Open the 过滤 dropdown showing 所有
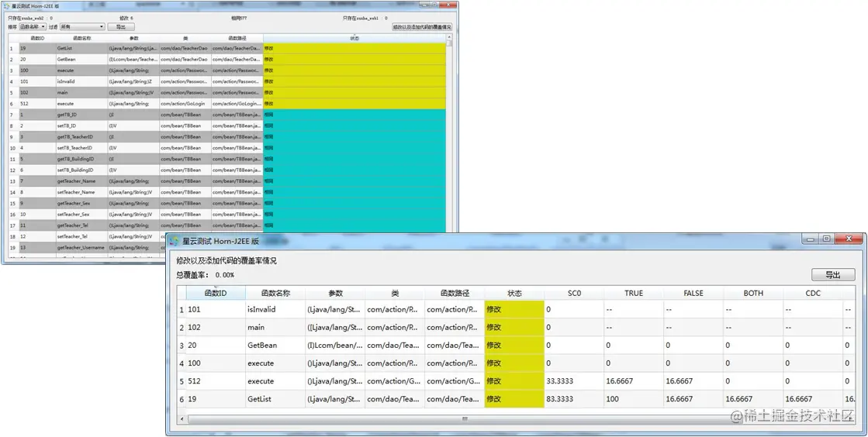Screen dimensions: 868x437 [x=82, y=26]
